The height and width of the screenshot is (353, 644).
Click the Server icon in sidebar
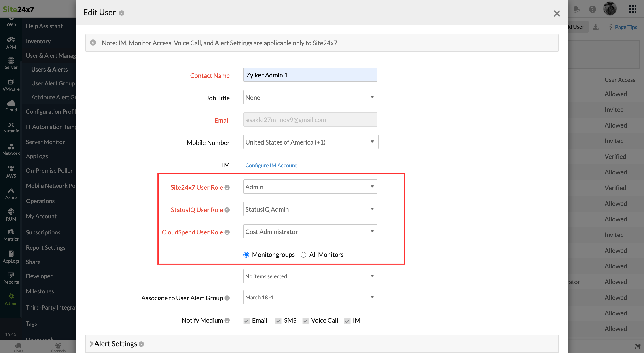(x=11, y=63)
